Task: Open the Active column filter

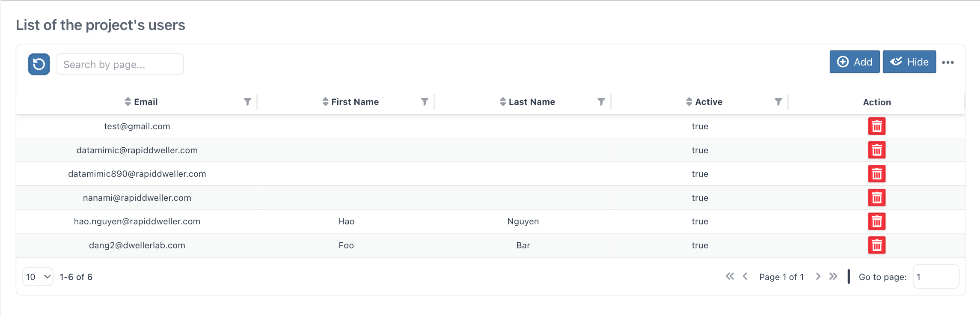Action: click(778, 102)
